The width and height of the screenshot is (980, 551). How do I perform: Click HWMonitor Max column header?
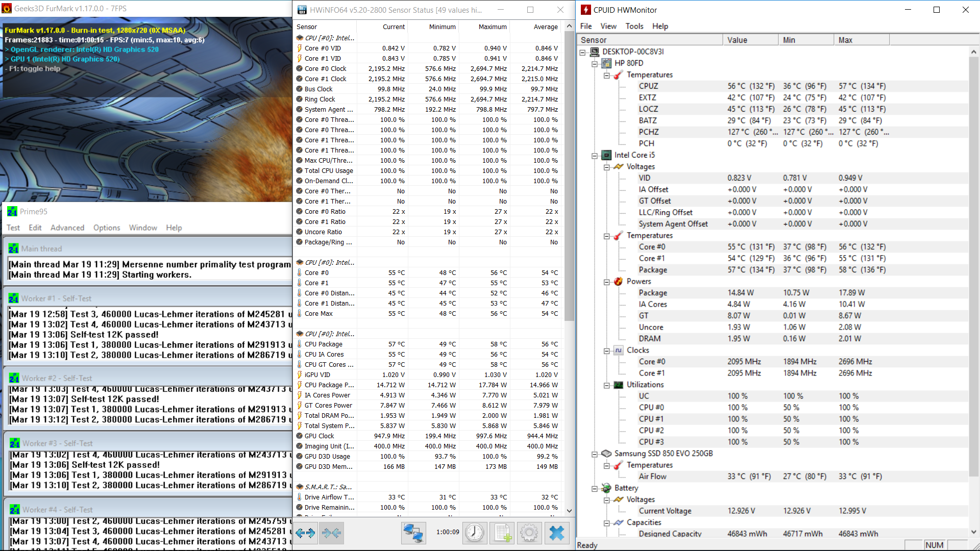(x=862, y=40)
